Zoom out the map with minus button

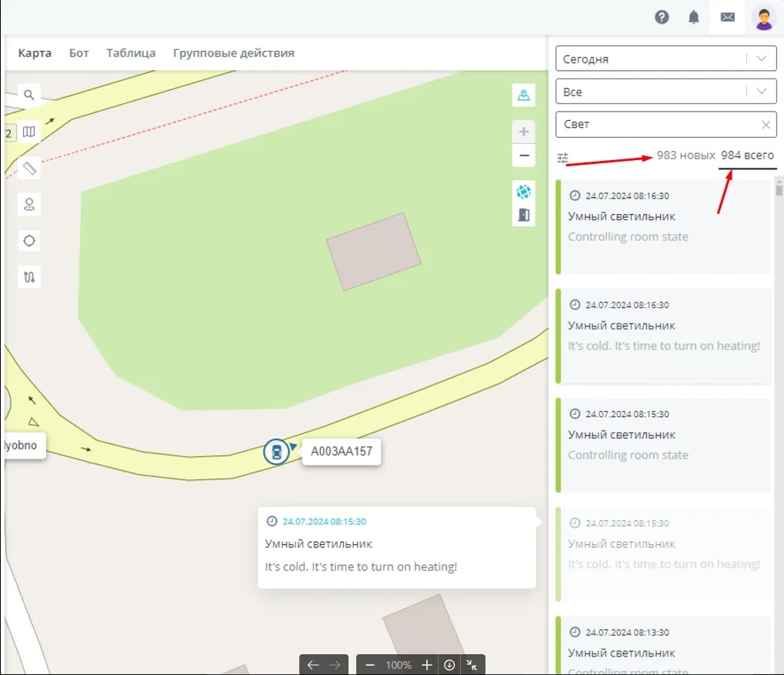[523, 155]
